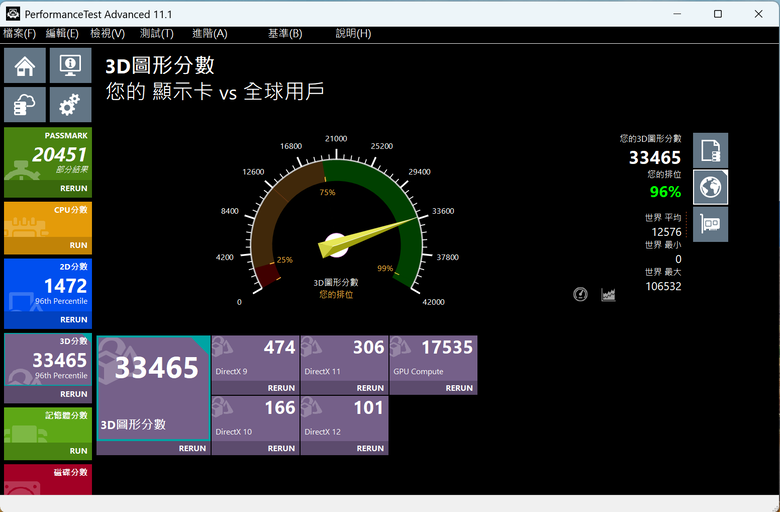Screen dimensions: 780x512
Task: Open the 進階(A) menu
Action: click(210, 33)
